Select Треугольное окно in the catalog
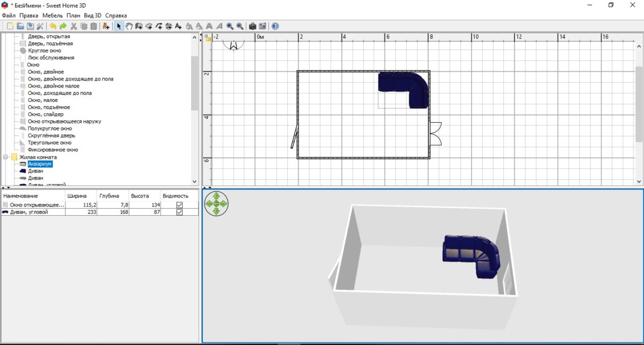The width and height of the screenshot is (644, 345). pos(49,143)
